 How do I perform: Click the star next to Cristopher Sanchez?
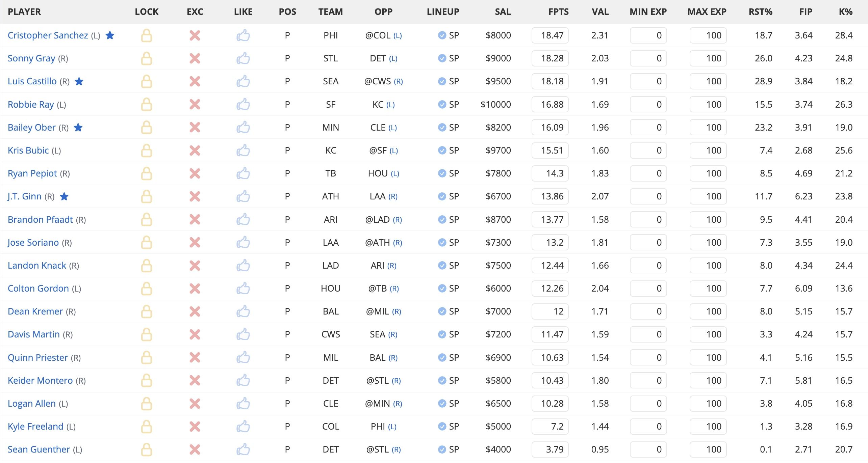coord(110,35)
